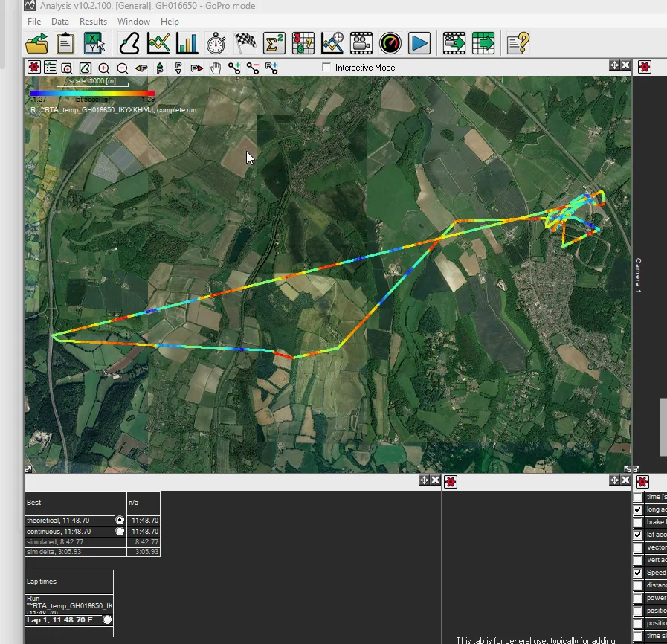Image resolution: width=667 pixels, height=644 pixels.
Task: Open the help question mark icon
Action: click(x=518, y=43)
